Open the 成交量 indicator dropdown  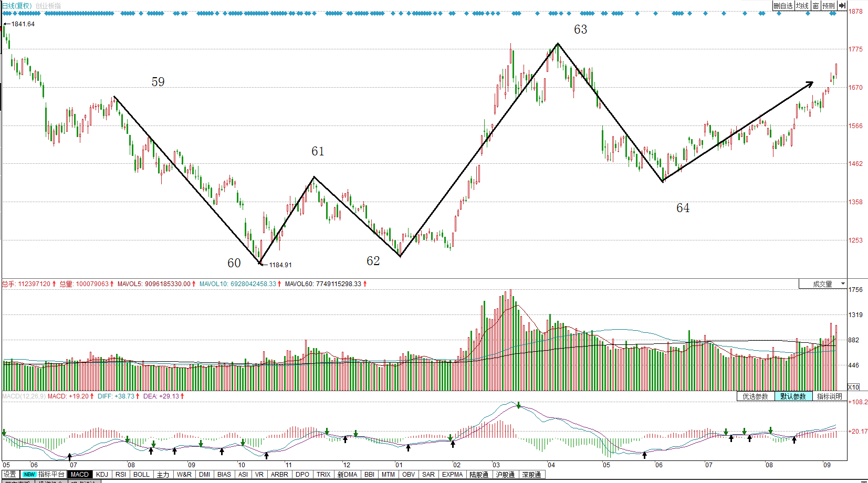[823, 283]
